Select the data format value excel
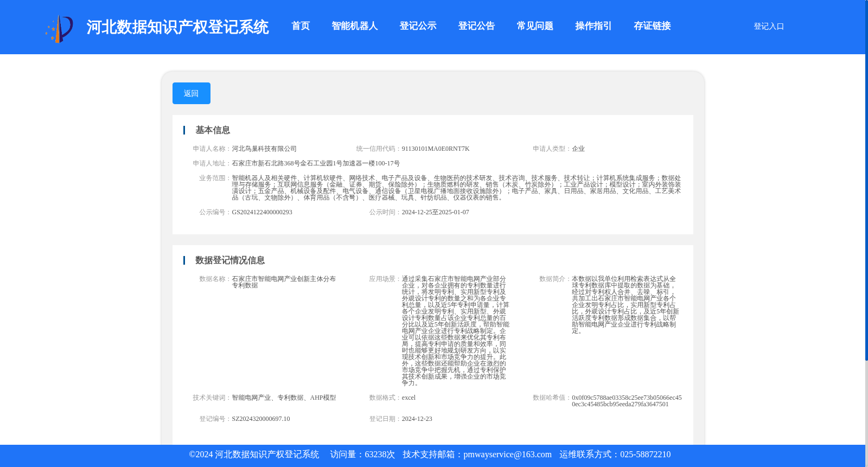This screenshot has height=467, width=868. pyautogui.click(x=409, y=398)
